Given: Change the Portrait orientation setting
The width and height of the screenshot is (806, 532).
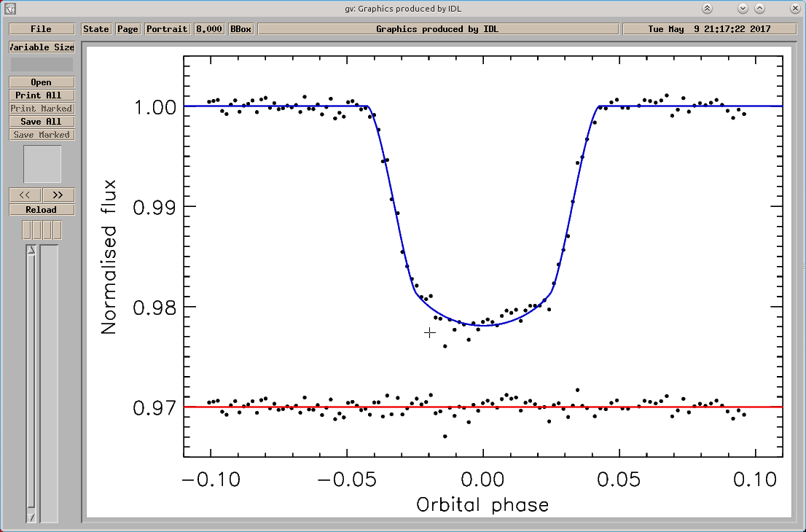Looking at the screenshot, I should tap(167, 29).
